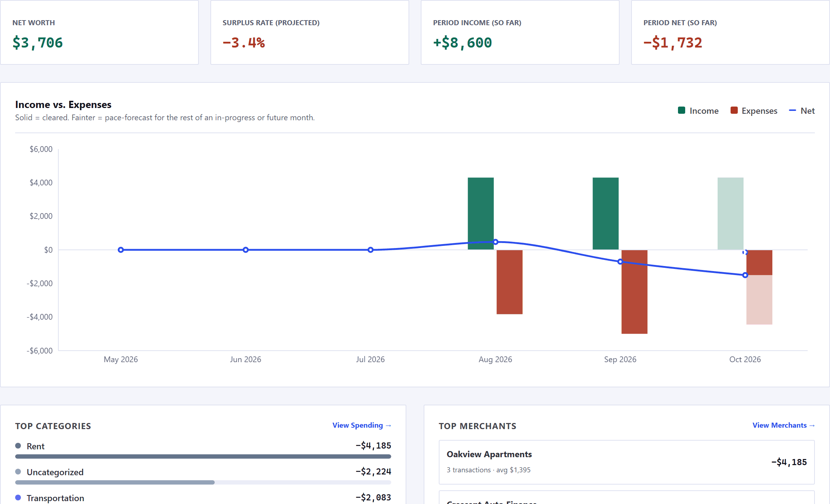Click the Oct 2026 axis label
The width and height of the screenshot is (830, 504).
745,359
